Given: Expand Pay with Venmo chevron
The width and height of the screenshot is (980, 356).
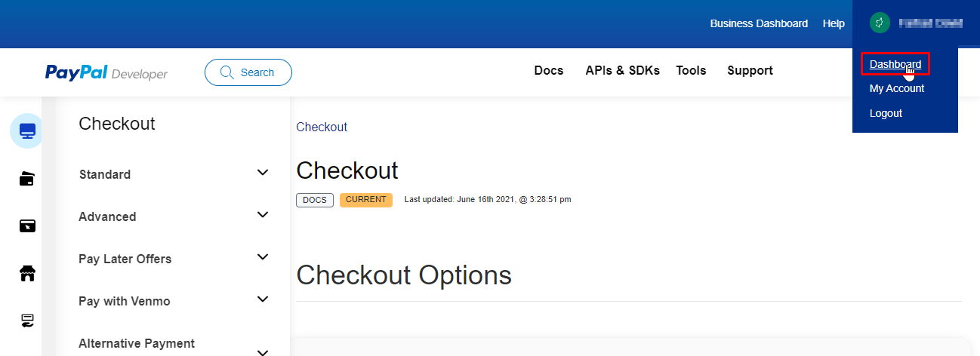Looking at the screenshot, I should (263, 299).
